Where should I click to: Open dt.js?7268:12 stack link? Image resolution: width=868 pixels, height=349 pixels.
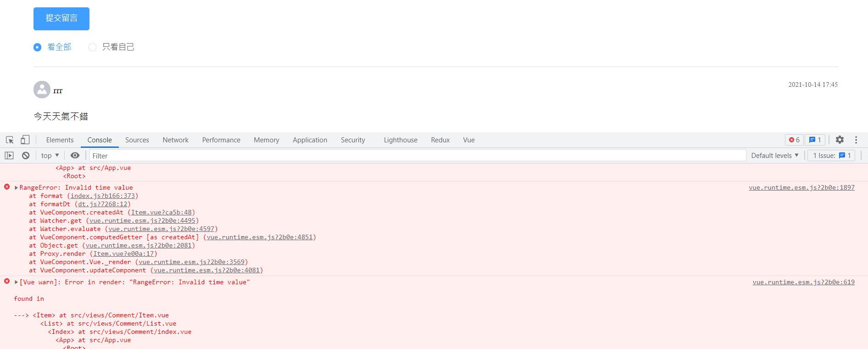pyautogui.click(x=103, y=204)
